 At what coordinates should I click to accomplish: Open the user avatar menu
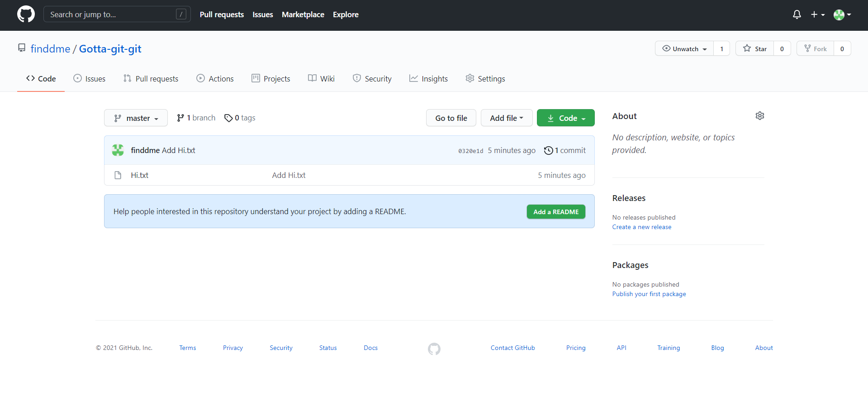(x=842, y=14)
